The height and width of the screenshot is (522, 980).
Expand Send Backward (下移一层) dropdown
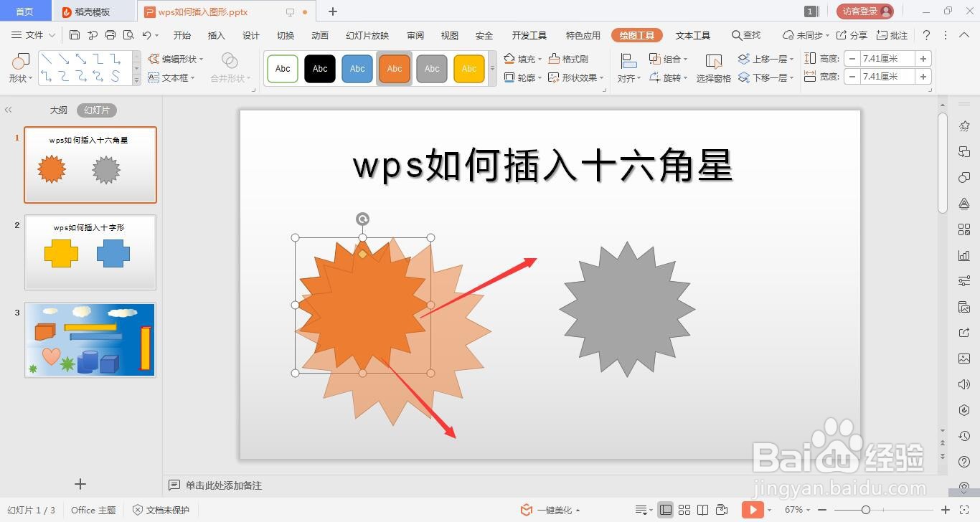point(791,78)
